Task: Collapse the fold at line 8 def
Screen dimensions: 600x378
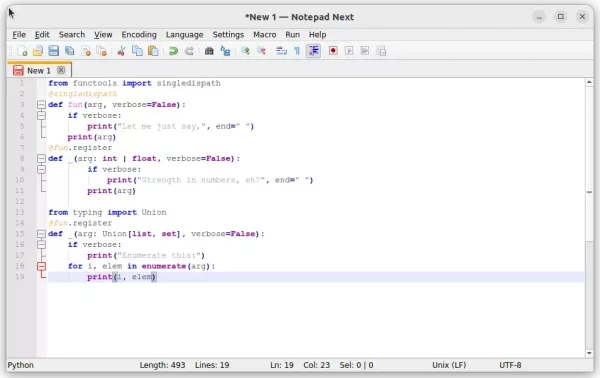Action: 41,158
